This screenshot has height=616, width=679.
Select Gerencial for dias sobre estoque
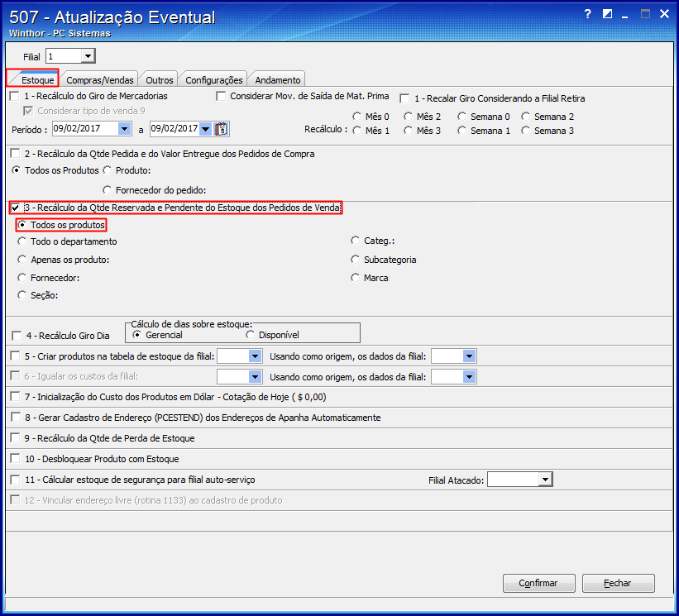pyautogui.click(x=136, y=335)
